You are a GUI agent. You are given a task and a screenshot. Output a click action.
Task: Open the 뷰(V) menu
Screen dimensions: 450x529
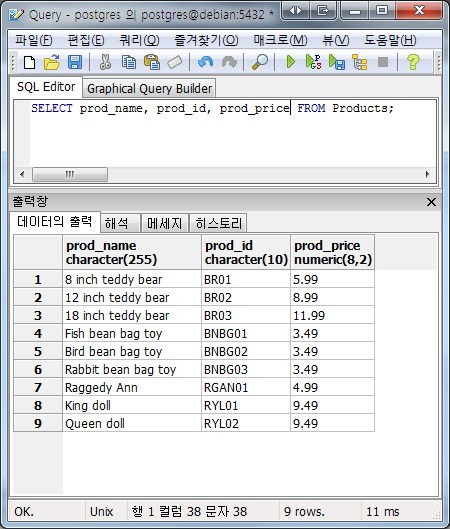pyautogui.click(x=336, y=40)
